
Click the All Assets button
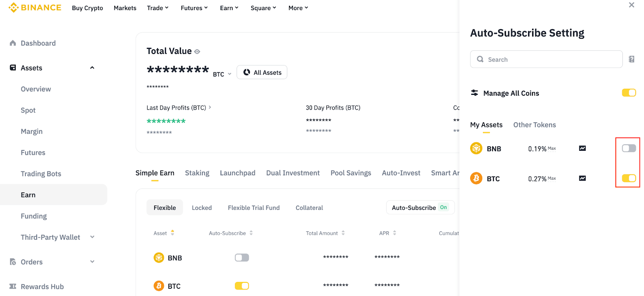tap(262, 72)
